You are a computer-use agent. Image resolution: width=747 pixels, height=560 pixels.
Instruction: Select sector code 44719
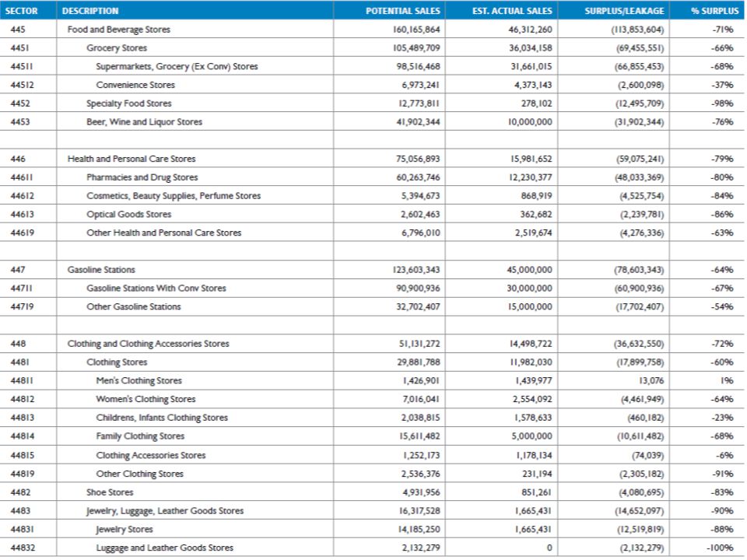point(23,306)
